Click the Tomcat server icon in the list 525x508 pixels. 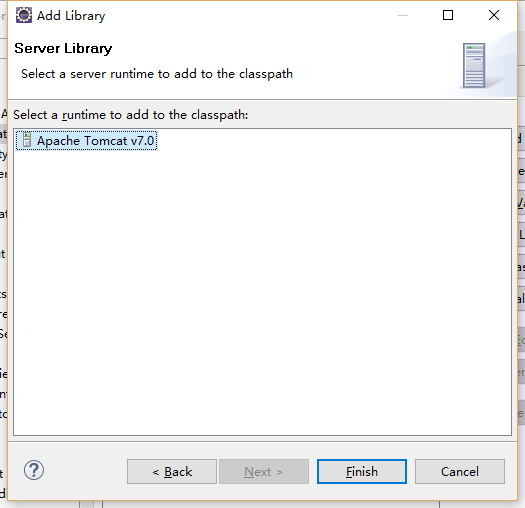click(x=27, y=140)
